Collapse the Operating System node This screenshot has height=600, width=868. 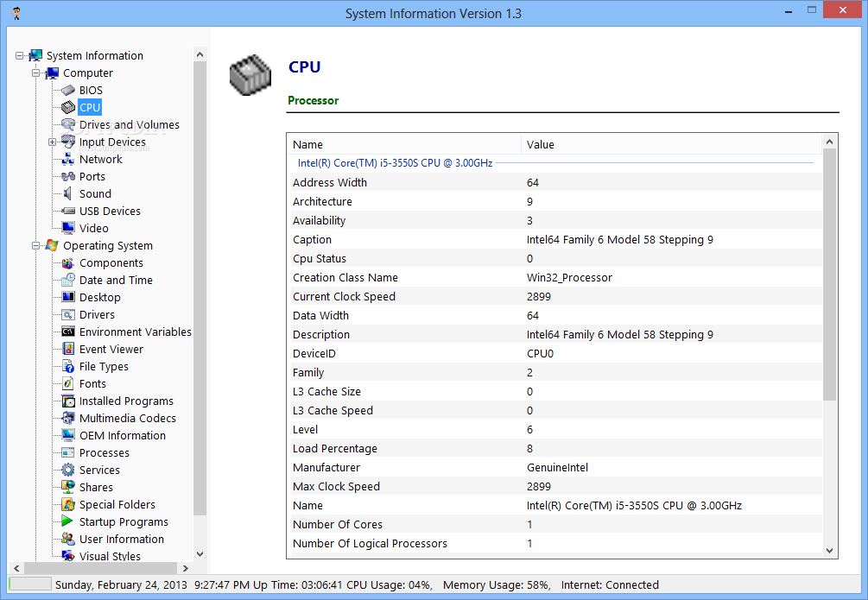pyautogui.click(x=36, y=246)
